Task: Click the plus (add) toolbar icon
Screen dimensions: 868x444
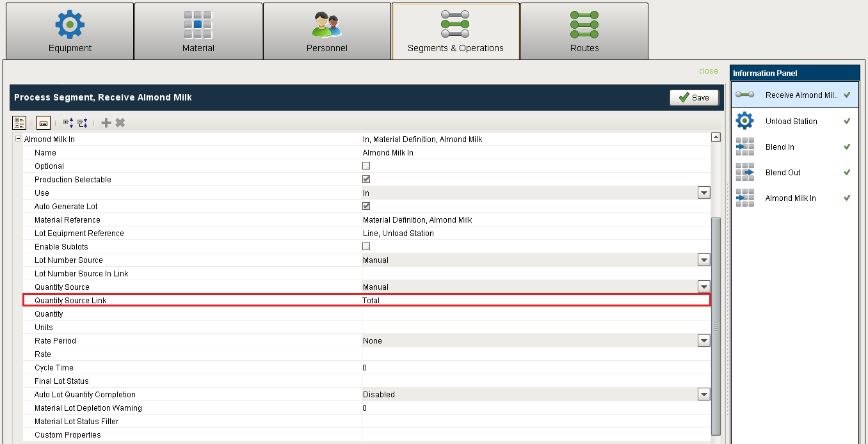Action: point(106,122)
